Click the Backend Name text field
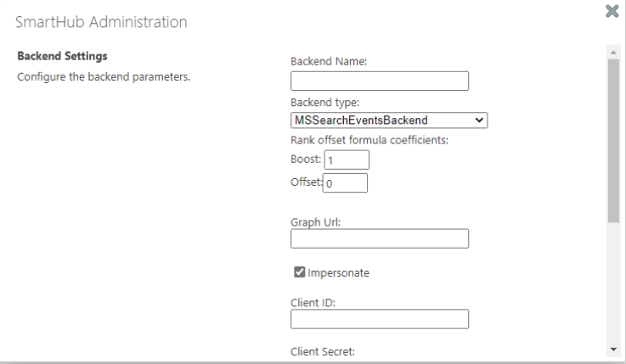This screenshot has width=626, height=364. [380, 81]
